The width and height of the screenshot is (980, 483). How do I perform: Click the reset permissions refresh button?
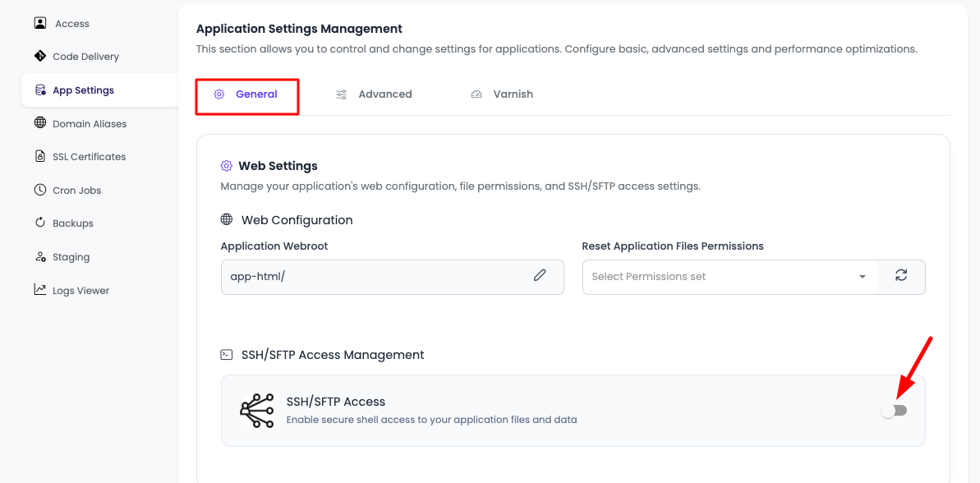tap(901, 277)
